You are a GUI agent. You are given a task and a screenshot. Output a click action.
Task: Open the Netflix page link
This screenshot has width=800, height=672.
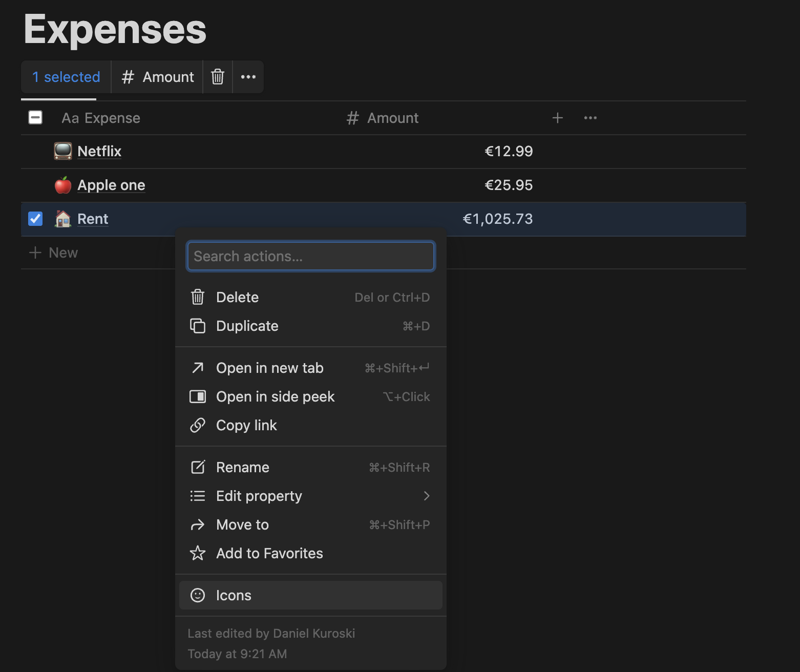[x=99, y=151]
